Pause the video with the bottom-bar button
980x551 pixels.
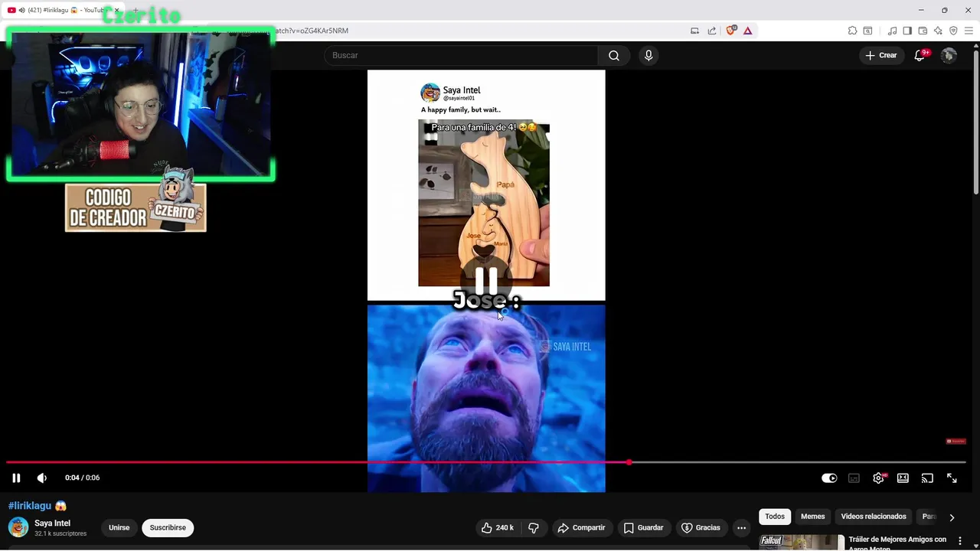(x=16, y=478)
